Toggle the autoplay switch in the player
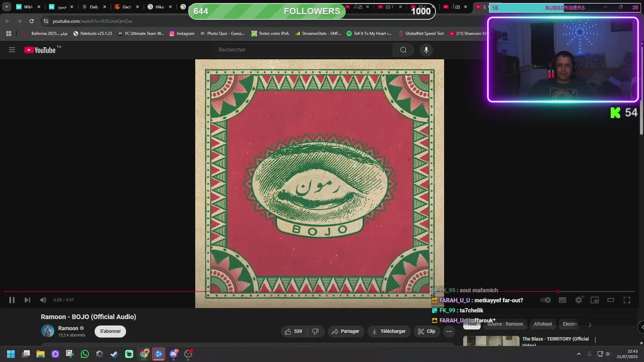This screenshot has height=362, width=644. coord(546,300)
